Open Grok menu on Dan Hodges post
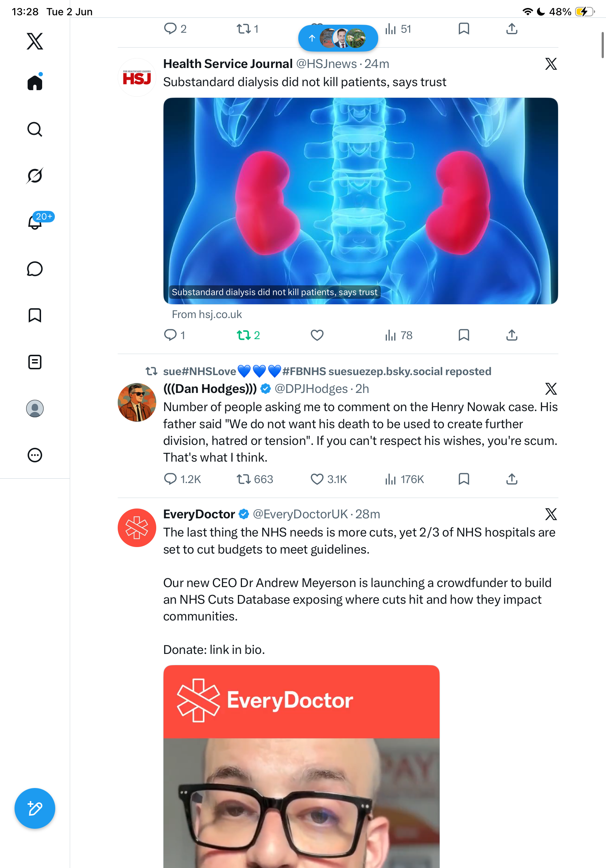606x868 pixels. click(x=551, y=389)
